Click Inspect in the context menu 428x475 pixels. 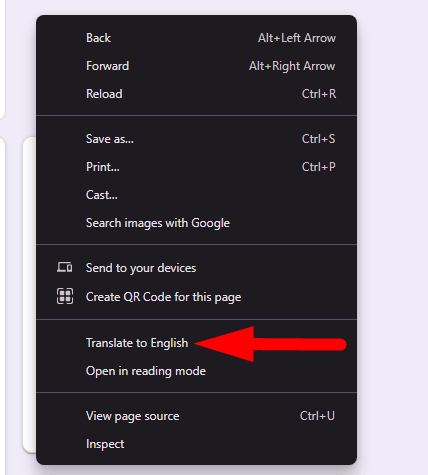point(196,444)
